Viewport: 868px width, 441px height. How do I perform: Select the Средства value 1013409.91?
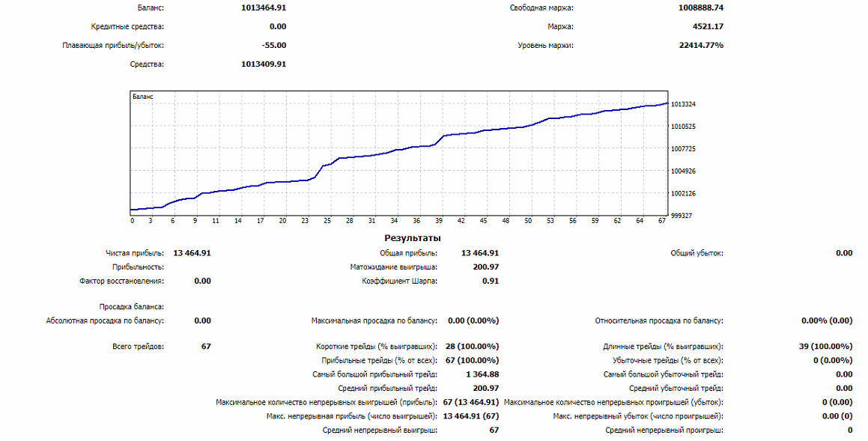264,64
